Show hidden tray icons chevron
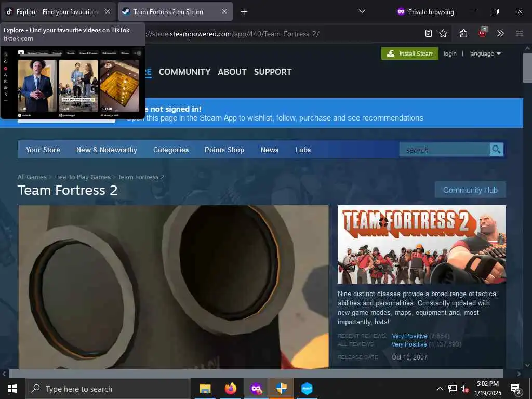532x399 pixels. point(440,389)
